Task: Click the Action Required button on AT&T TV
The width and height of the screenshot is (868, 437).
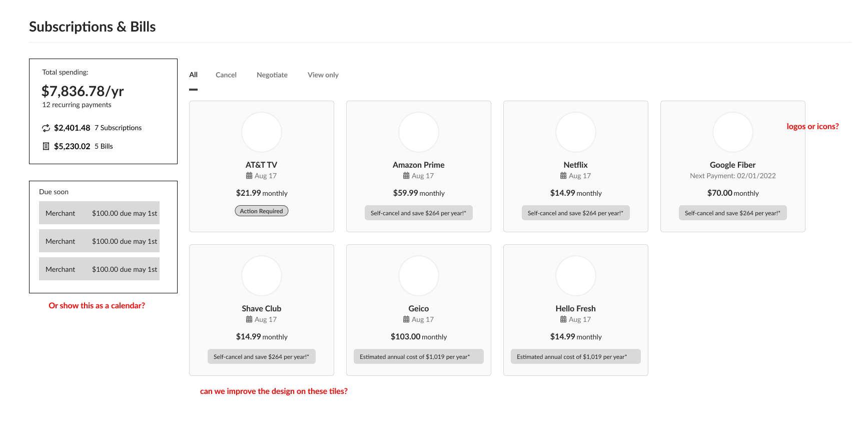Action: coord(261,211)
